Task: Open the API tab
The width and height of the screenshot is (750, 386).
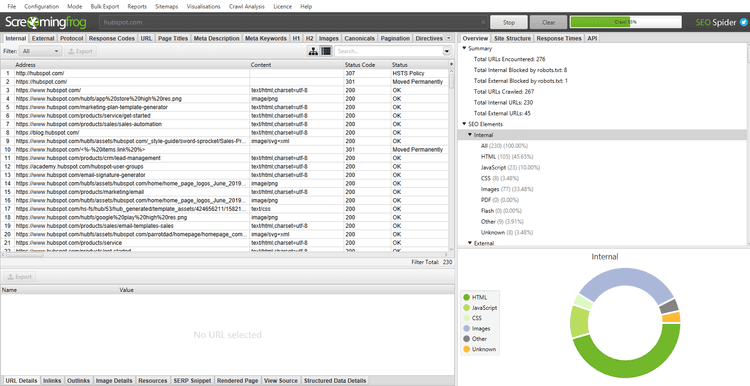Action: click(592, 38)
